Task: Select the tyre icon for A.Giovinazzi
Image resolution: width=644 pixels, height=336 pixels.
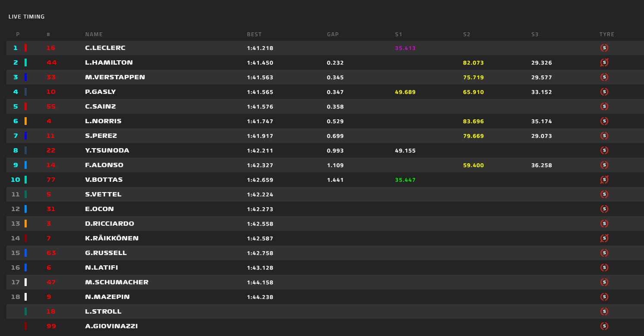Action: click(x=604, y=326)
